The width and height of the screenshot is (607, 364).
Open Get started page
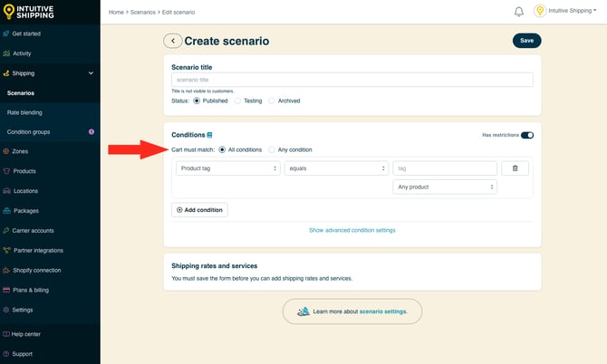point(26,34)
